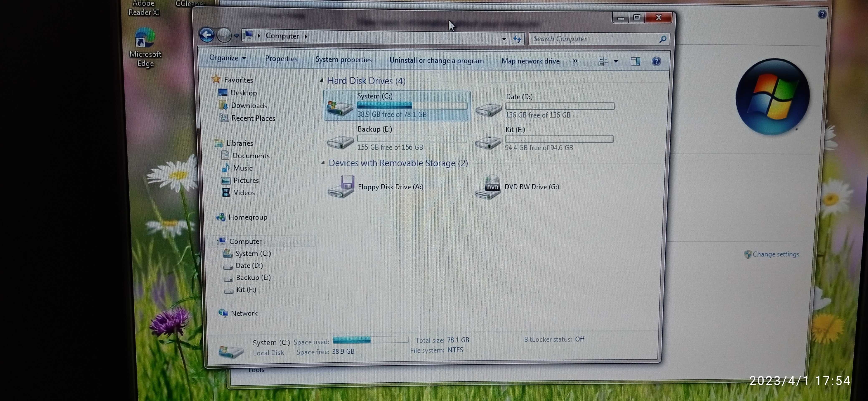This screenshot has width=868, height=401.
Task: Click the Space used bar in details pane
Action: (370, 340)
